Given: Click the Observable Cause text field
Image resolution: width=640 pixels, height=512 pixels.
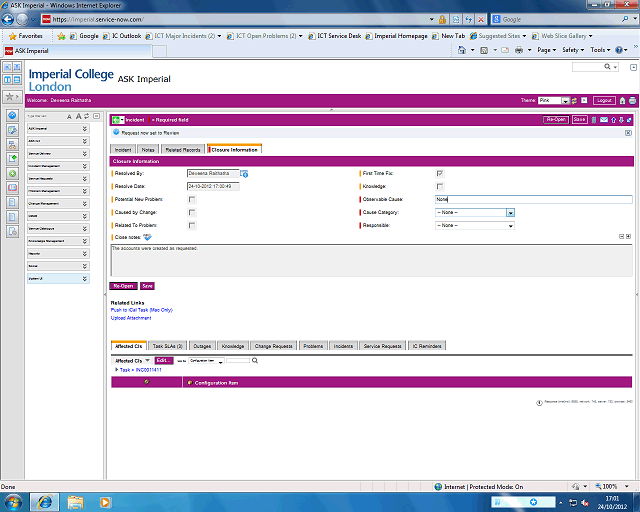Looking at the screenshot, I should (532, 199).
